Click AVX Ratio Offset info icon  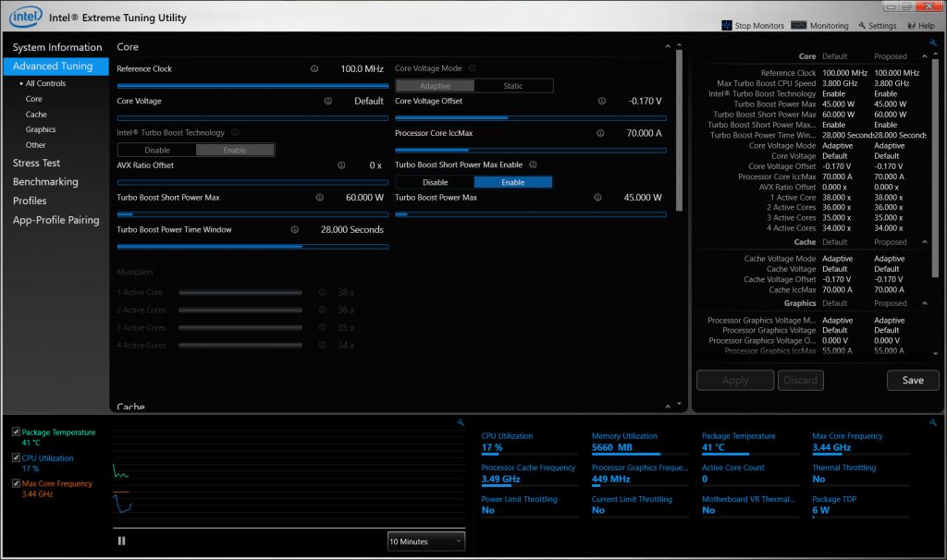pos(341,165)
